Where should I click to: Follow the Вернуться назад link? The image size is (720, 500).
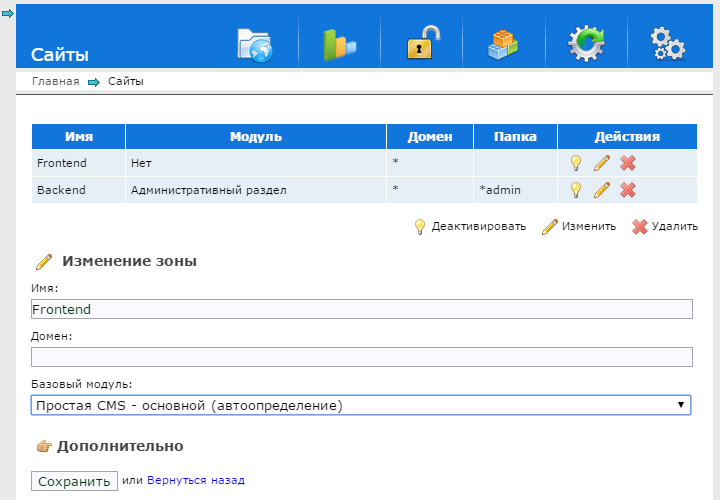196,480
